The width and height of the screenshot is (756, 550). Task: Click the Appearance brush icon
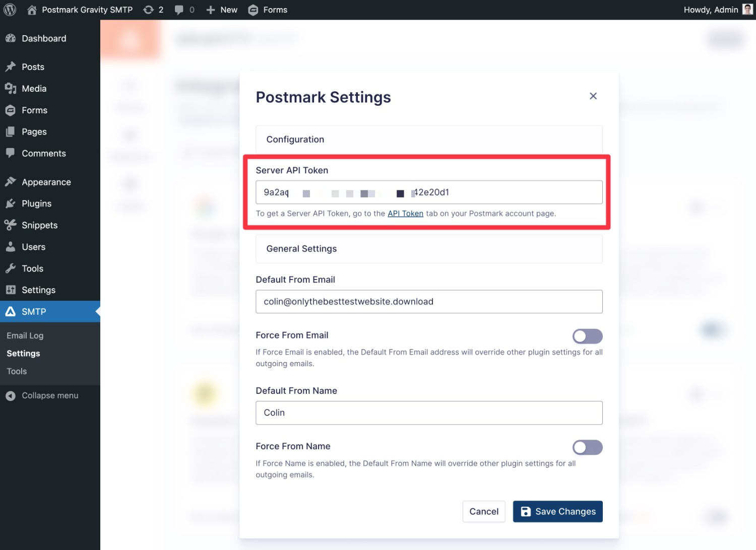click(11, 182)
